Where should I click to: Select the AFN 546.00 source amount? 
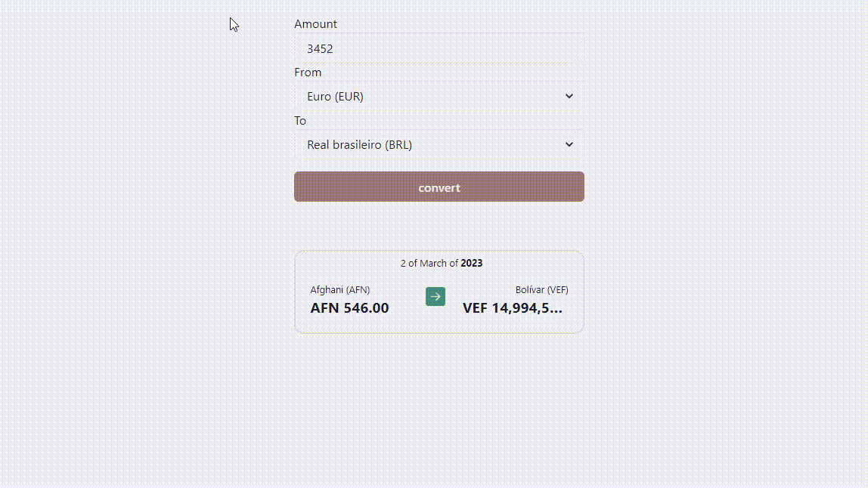(x=349, y=307)
